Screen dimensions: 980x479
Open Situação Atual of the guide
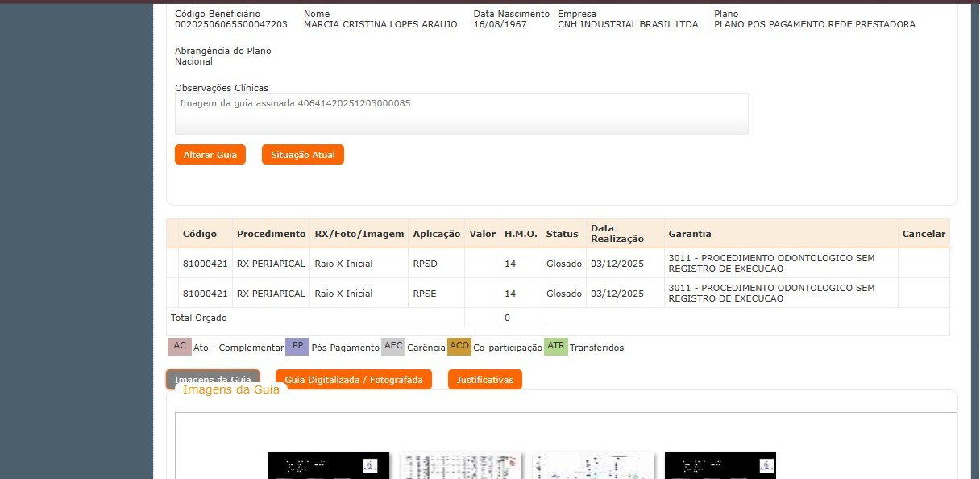click(x=302, y=155)
